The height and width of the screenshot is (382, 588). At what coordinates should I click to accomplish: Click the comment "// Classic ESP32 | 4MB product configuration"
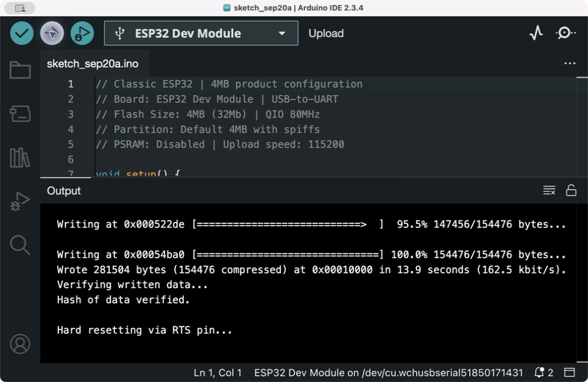point(229,84)
